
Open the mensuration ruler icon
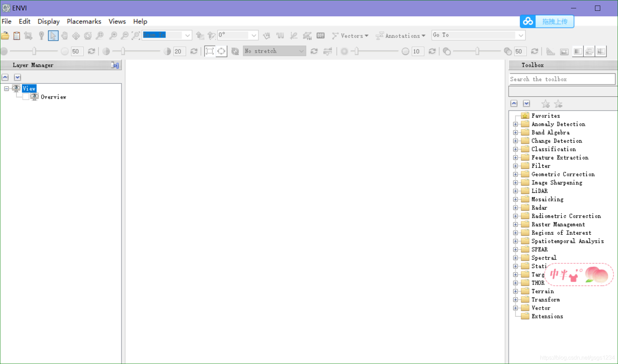550,52
